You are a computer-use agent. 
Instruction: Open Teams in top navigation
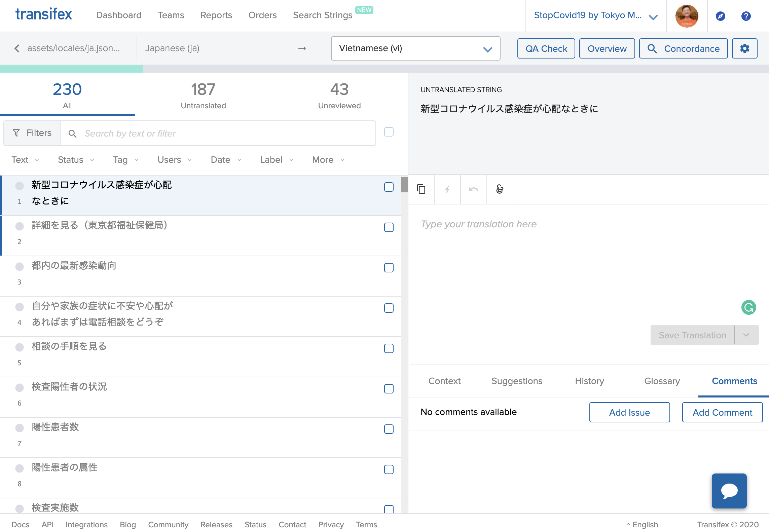click(x=171, y=15)
